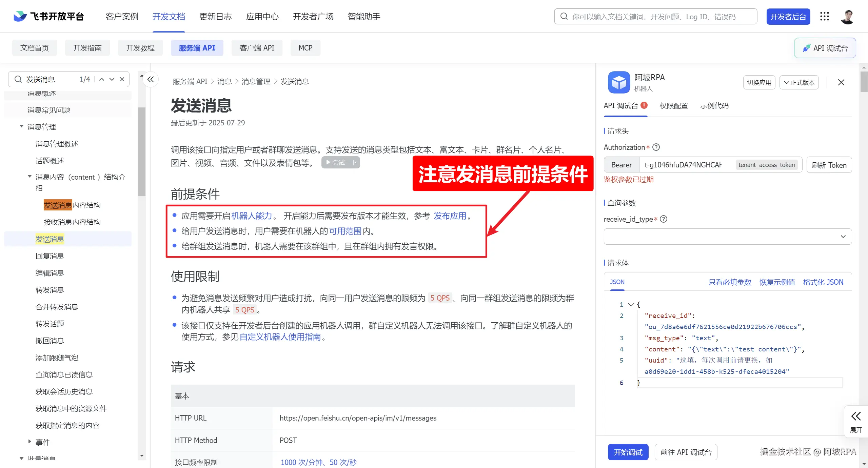Click the top documentation search field
This screenshot has height=468, width=868.
click(655, 17)
